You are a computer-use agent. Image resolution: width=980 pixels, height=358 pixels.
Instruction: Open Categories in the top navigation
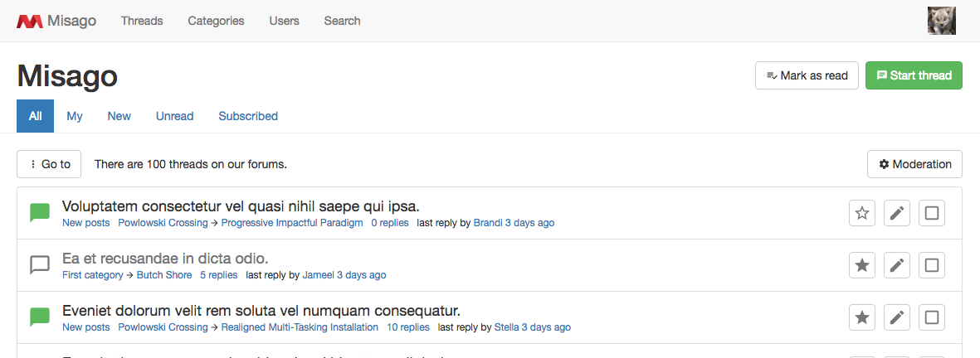(x=216, y=21)
